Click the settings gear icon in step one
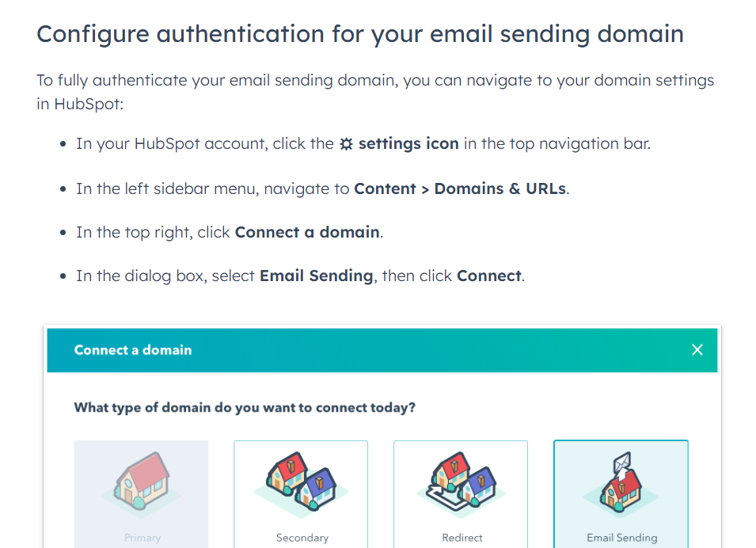This screenshot has height=548, width=756. pos(346,144)
